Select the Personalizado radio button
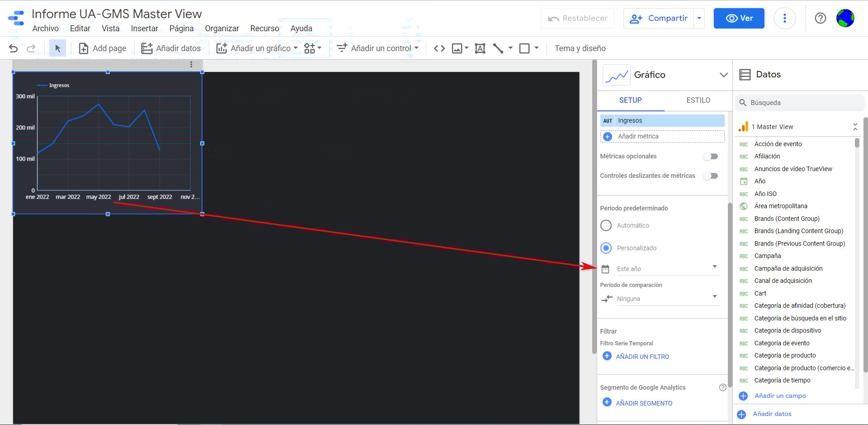 click(x=606, y=248)
